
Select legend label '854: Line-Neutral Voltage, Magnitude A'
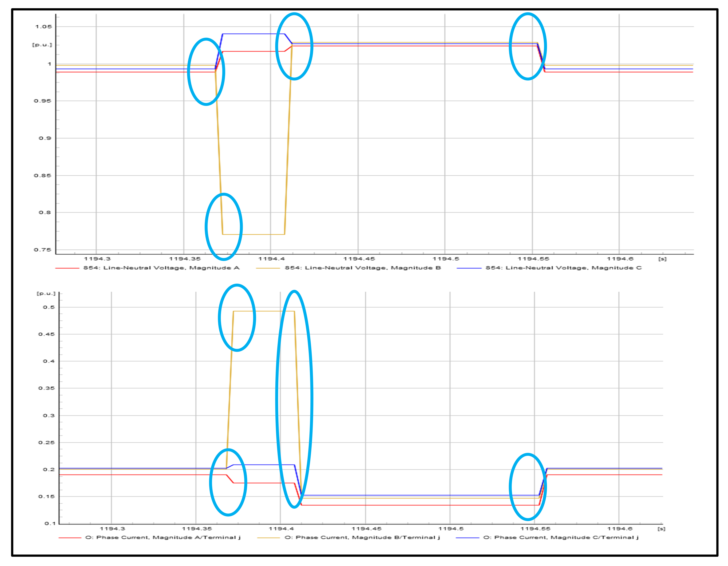click(x=161, y=268)
